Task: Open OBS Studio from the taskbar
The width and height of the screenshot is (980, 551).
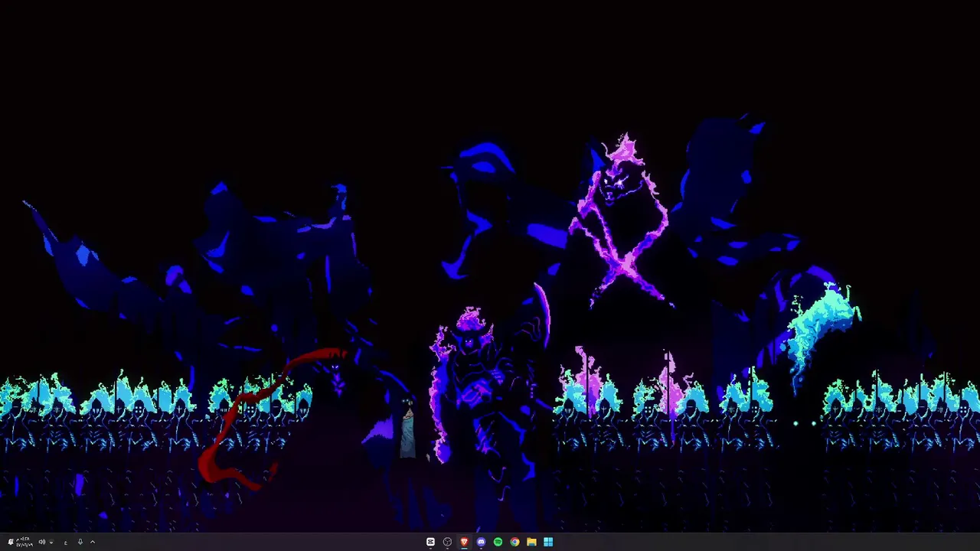Action: coord(447,542)
